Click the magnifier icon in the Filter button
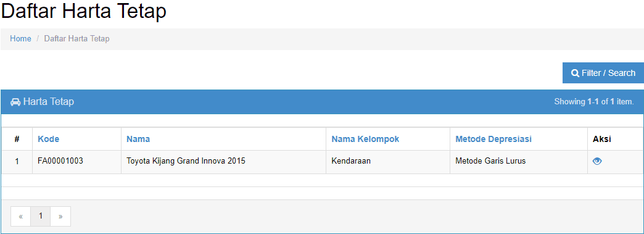The height and width of the screenshot is (234, 644). [575, 73]
